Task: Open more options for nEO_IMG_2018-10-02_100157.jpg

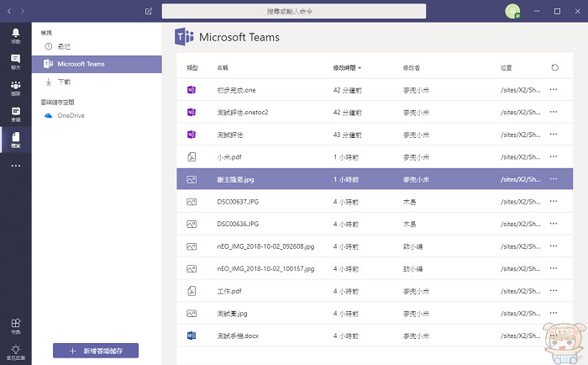Action: [x=554, y=268]
